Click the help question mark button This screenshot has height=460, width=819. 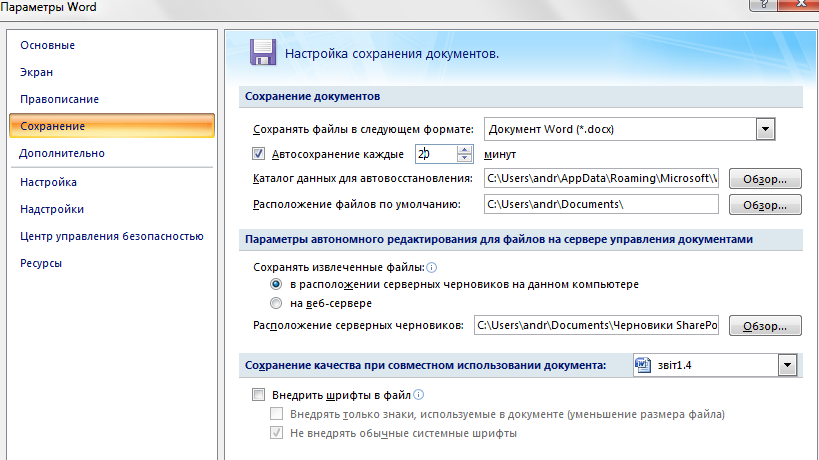[x=763, y=4]
